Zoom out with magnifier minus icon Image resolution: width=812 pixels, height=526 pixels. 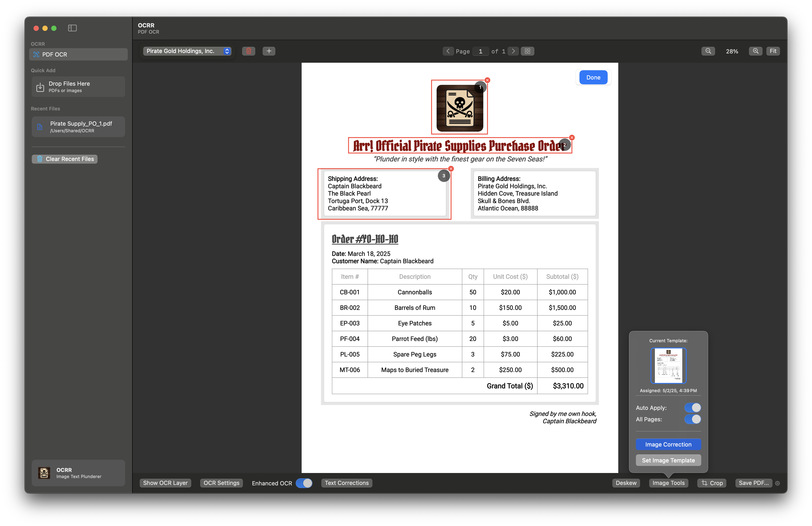coord(708,51)
